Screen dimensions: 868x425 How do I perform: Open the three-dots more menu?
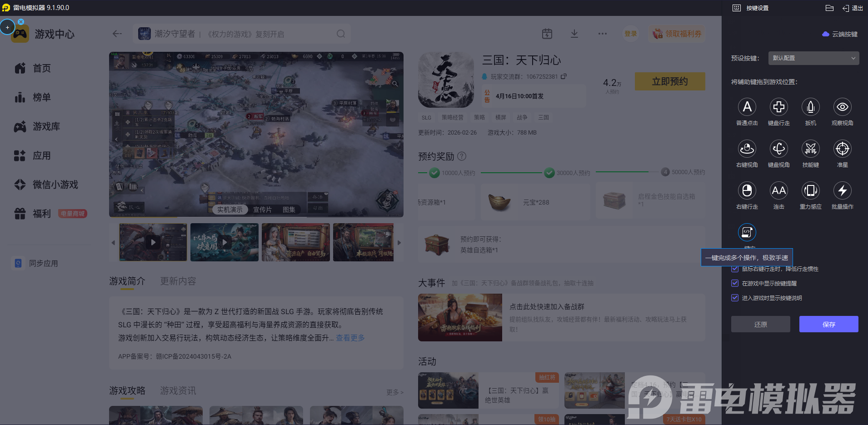[603, 34]
